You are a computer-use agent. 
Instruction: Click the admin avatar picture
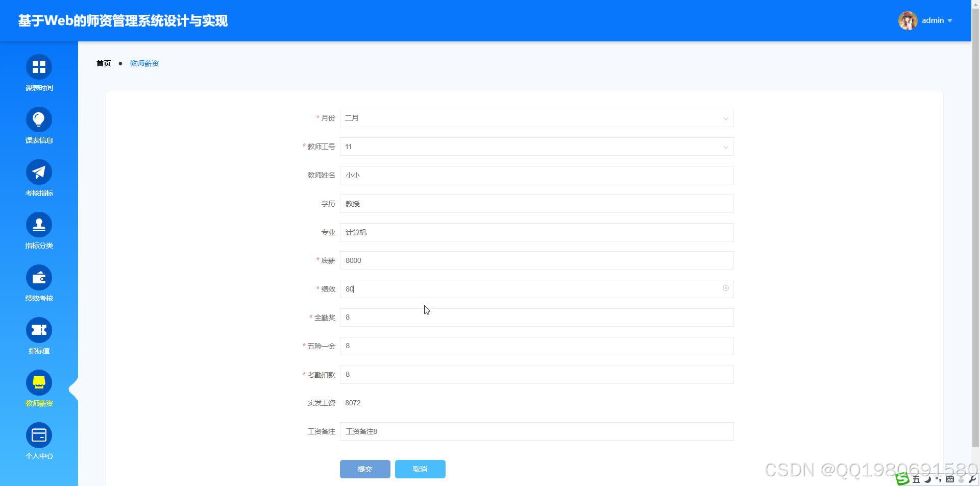pyautogui.click(x=908, y=20)
